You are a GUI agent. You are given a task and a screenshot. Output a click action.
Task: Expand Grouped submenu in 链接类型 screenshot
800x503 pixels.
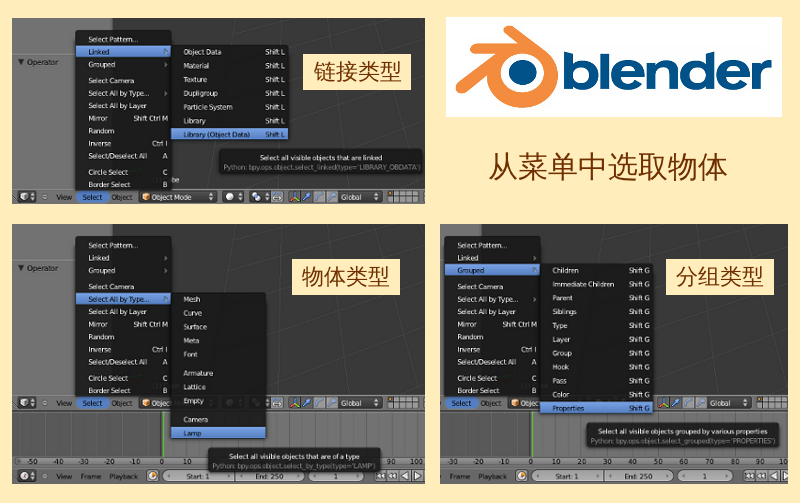coord(123,65)
